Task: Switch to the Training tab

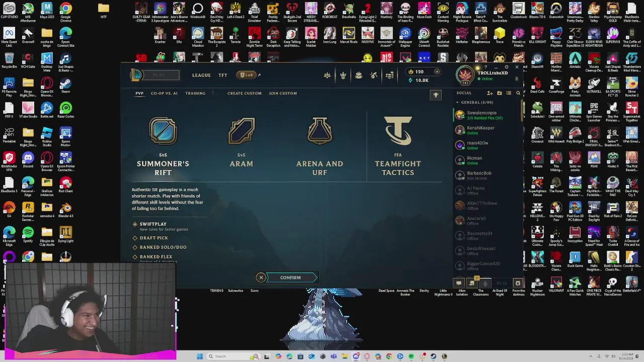Action: click(195, 93)
